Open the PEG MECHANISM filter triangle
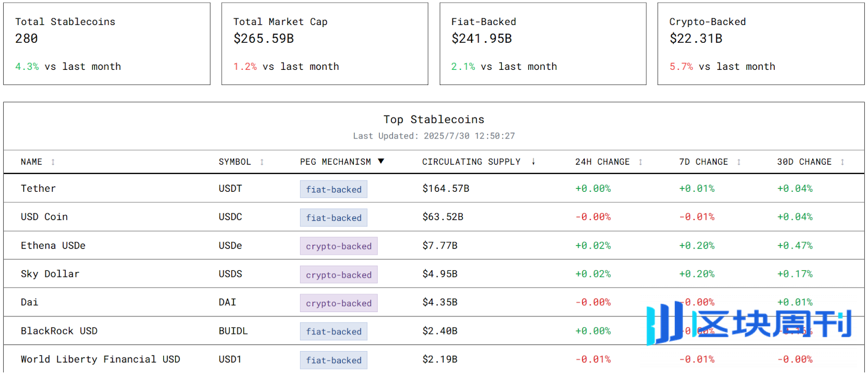Image resolution: width=868 pixels, height=376 pixels. tap(381, 161)
